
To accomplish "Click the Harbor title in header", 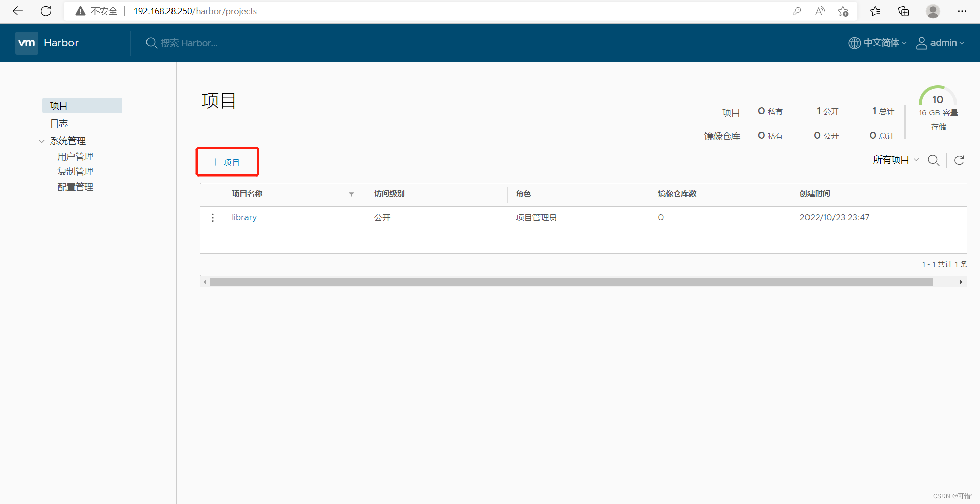I will [61, 43].
